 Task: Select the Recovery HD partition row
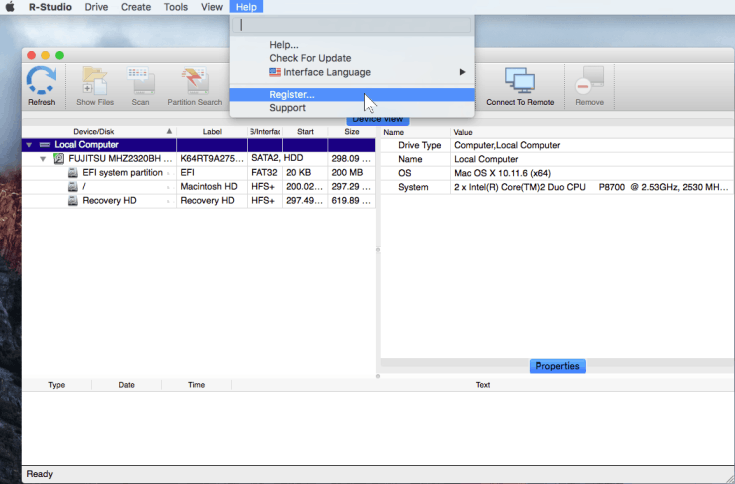[109, 201]
